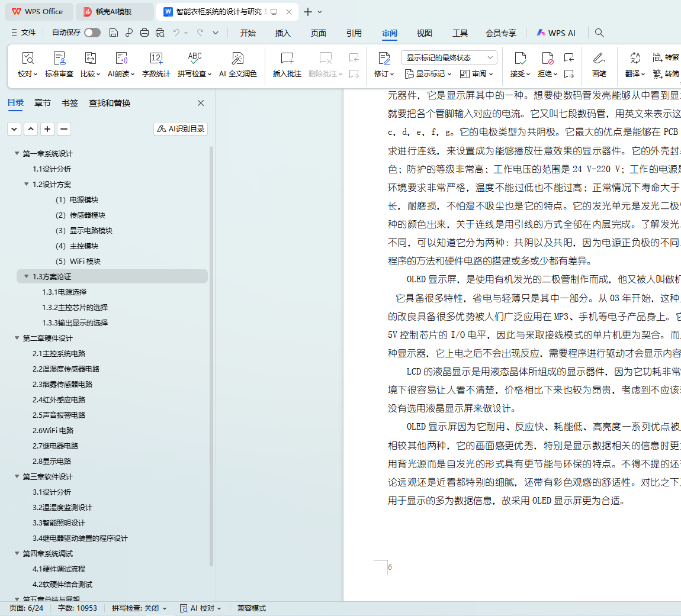The width and height of the screenshot is (681, 616).
Task: Click the navigation pane vertical scrollbar
Action: pyautogui.click(x=211, y=355)
